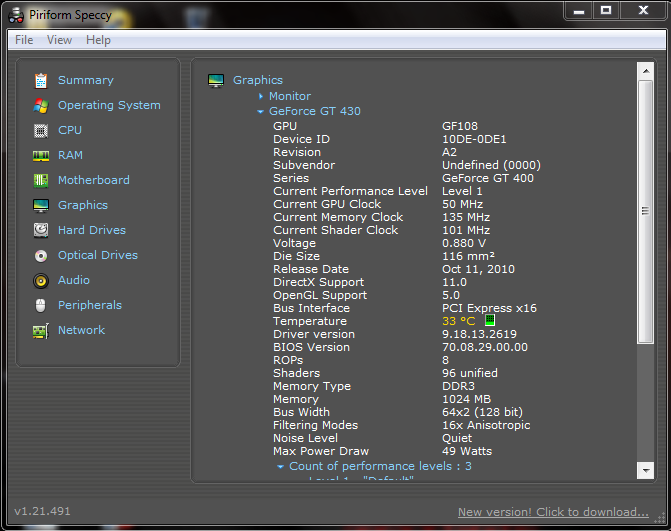Select the Hard Drives disk icon

pos(41,230)
